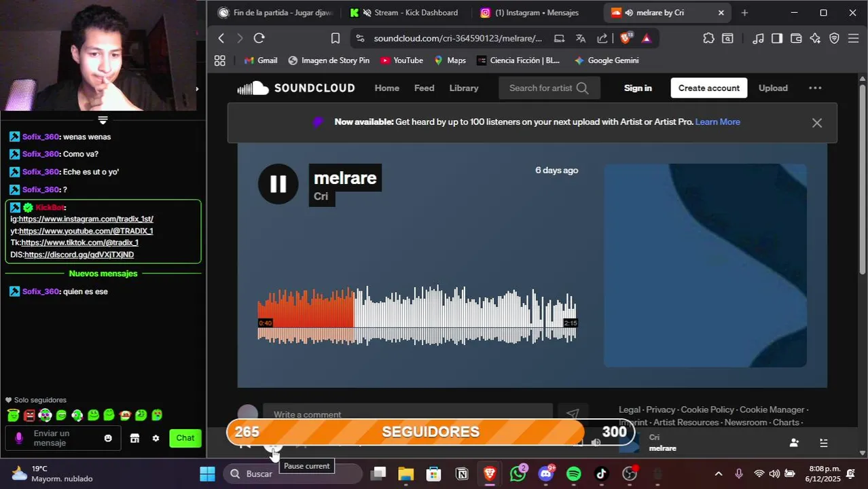Viewport: 868px width, 489px height.
Task: Open the SoundCloud three-dot more menu
Action: (815, 88)
